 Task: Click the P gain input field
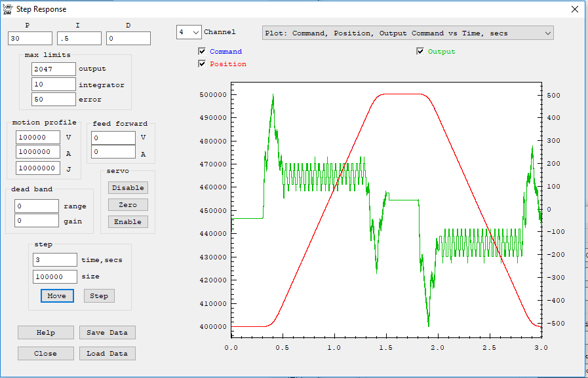pyautogui.click(x=30, y=39)
